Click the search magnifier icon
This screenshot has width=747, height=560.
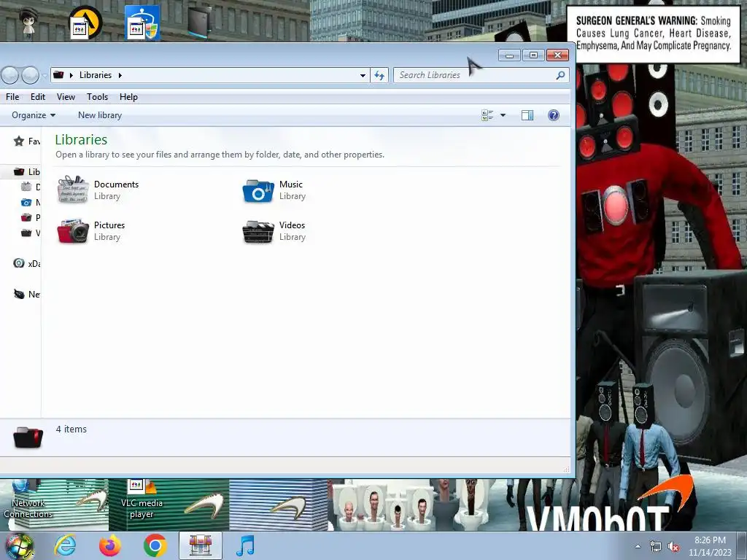point(560,75)
